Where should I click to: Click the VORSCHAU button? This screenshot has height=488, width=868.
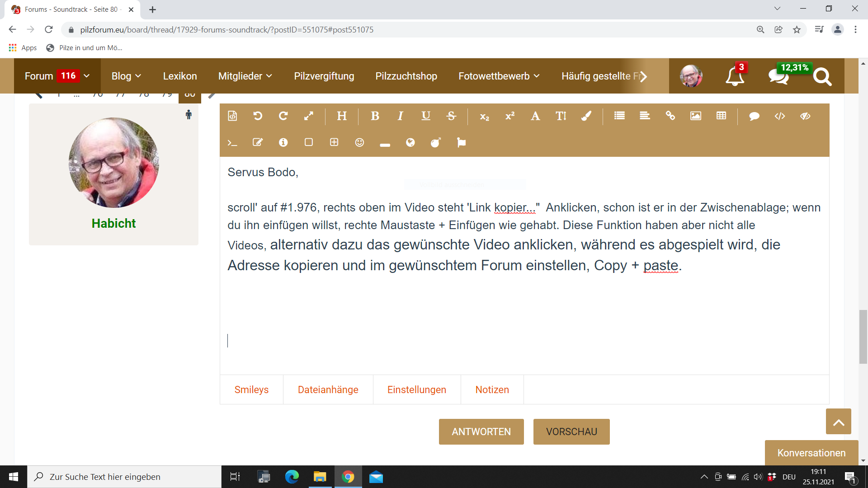pos(571,432)
